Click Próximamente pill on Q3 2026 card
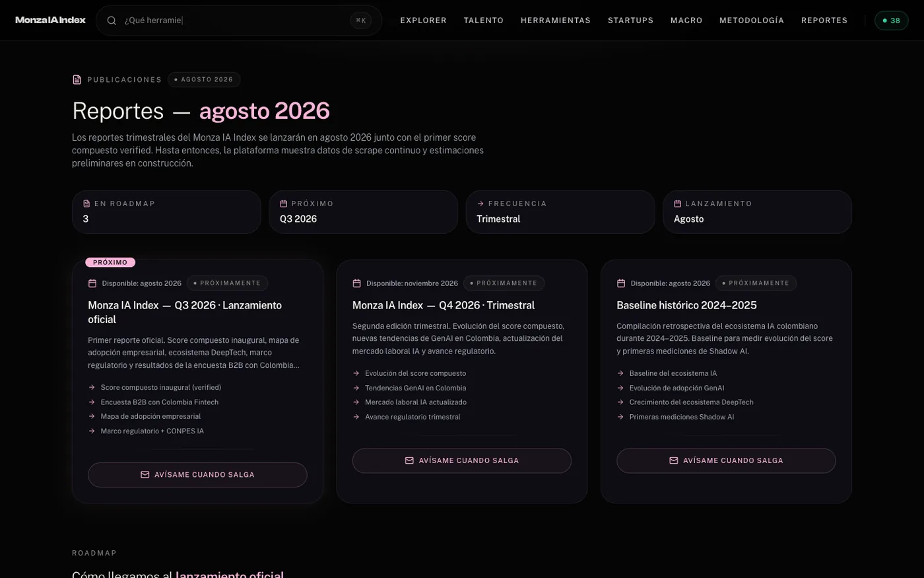 227,283
